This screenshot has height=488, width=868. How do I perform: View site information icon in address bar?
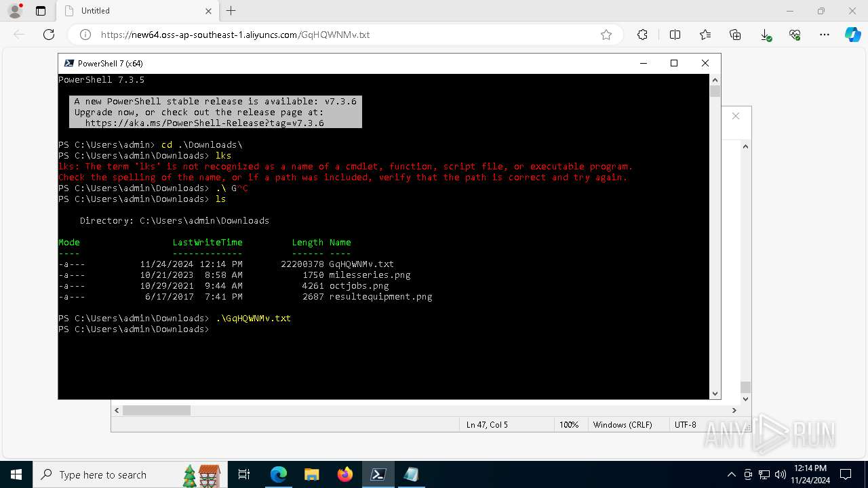[85, 35]
